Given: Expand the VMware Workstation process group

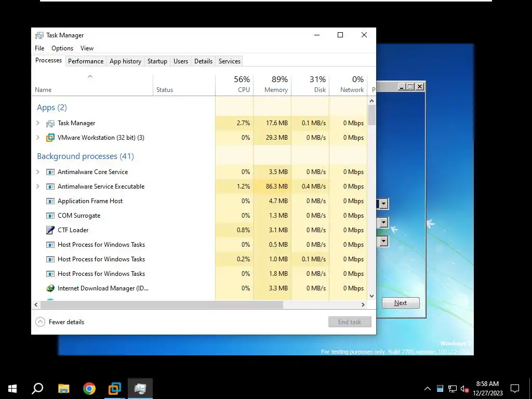Looking at the screenshot, I should [x=38, y=138].
